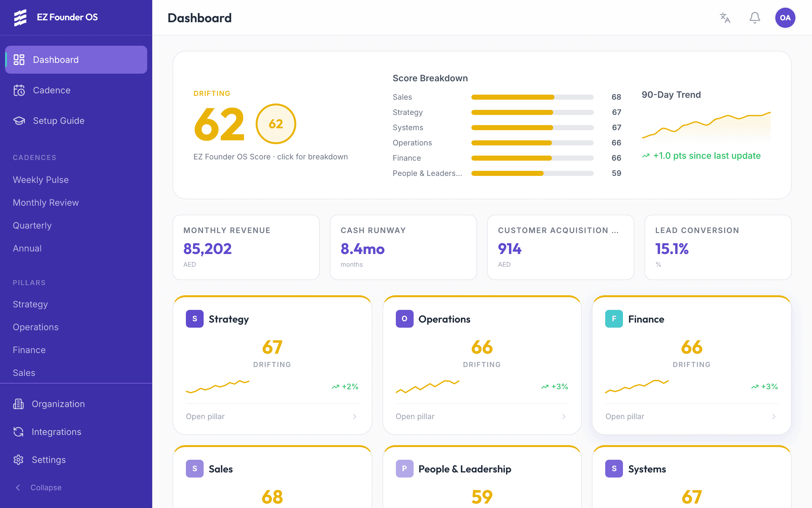
Task: Click the Operations card sparkline
Action: pyautogui.click(x=427, y=386)
